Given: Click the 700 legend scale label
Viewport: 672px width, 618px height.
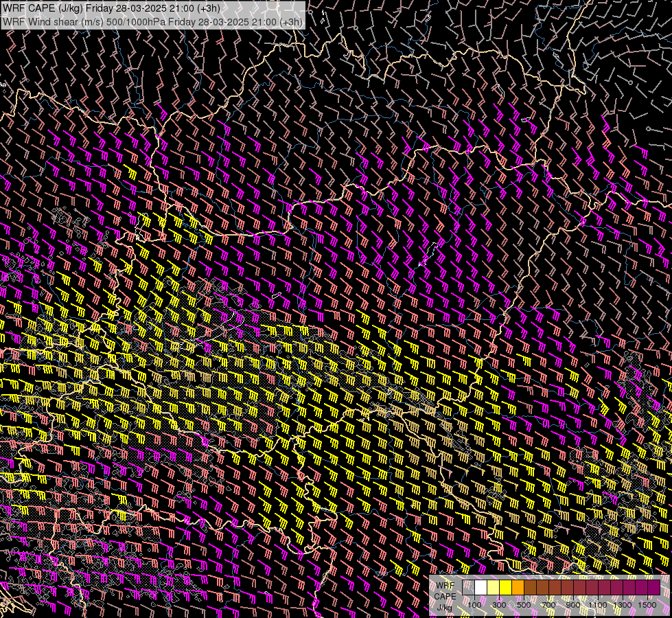Looking at the screenshot, I should (548, 605).
